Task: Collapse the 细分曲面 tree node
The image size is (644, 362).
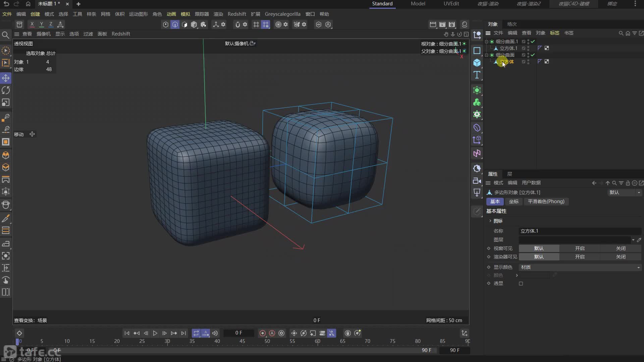Action: 487,55
